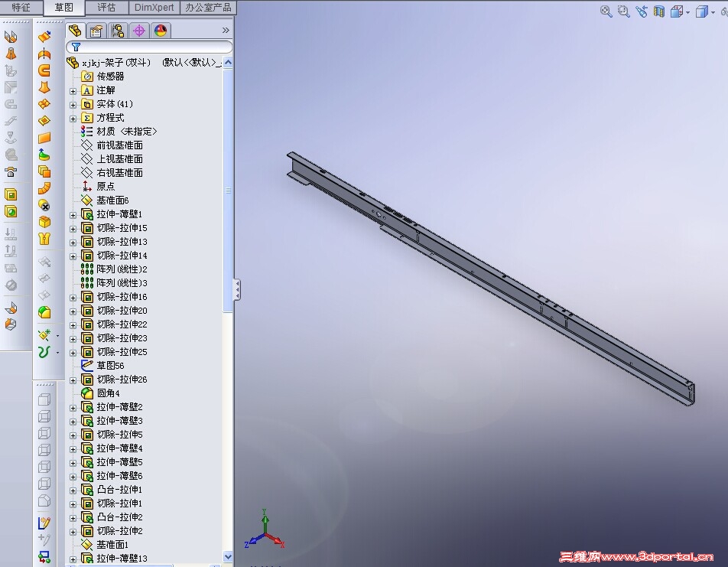Open the DimXpert tab

(x=154, y=8)
